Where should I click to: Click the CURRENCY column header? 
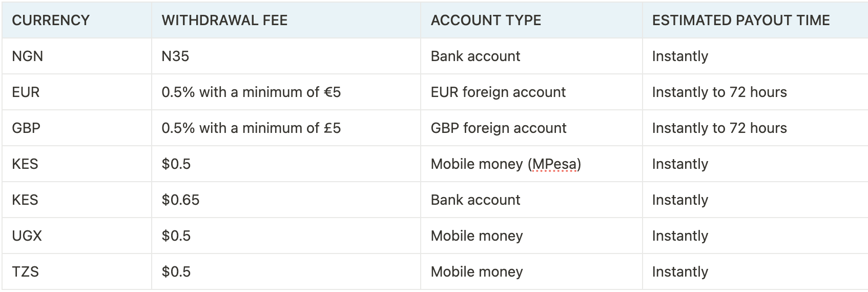[x=77, y=20]
